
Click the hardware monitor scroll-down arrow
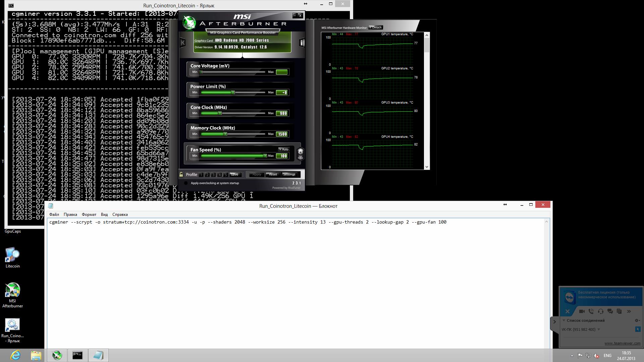pyautogui.click(x=427, y=167)
